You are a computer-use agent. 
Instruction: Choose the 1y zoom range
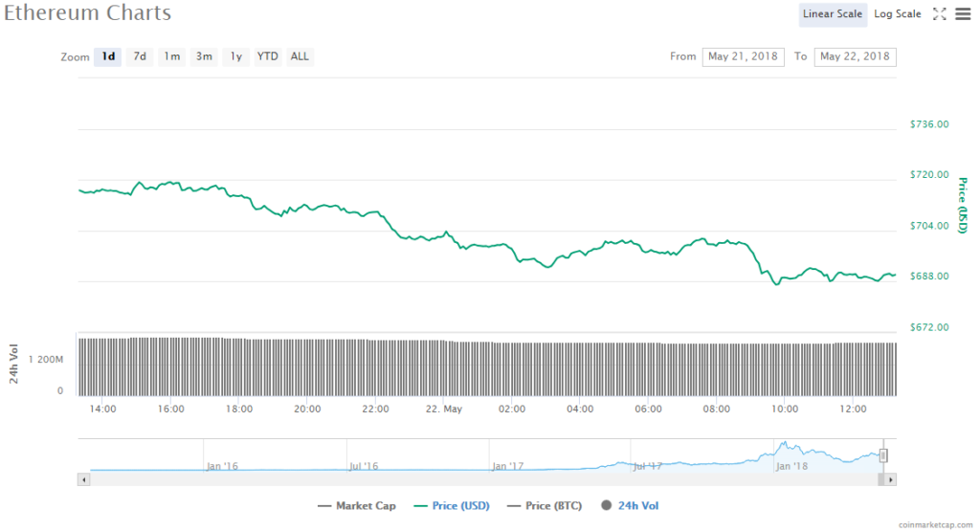click(x=235, y=56)
